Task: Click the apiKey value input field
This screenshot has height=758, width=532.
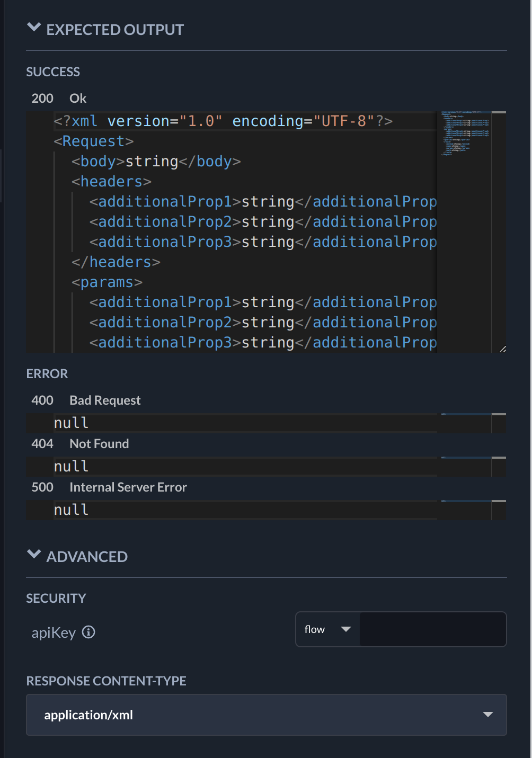Action: 432,629
